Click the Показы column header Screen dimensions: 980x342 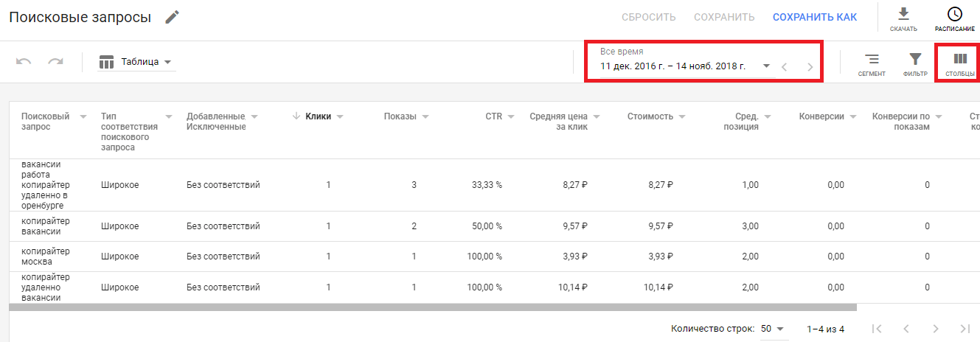click(400, 116)
